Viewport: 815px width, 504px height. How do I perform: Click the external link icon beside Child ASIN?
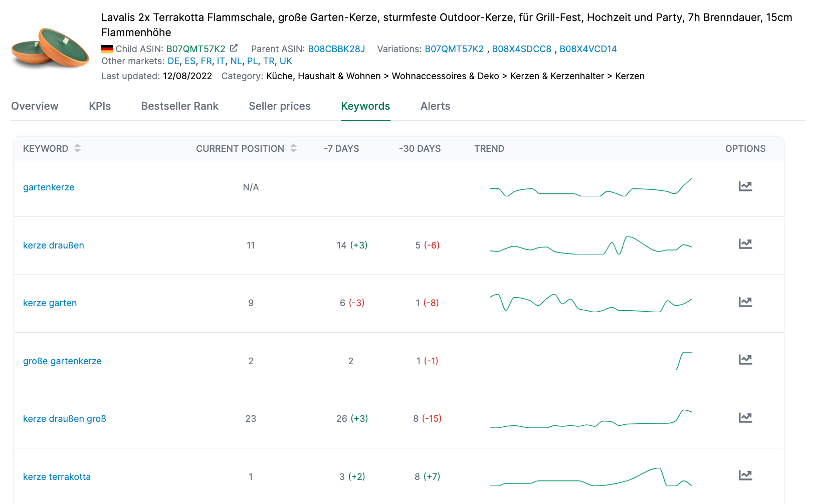(234, 48)
